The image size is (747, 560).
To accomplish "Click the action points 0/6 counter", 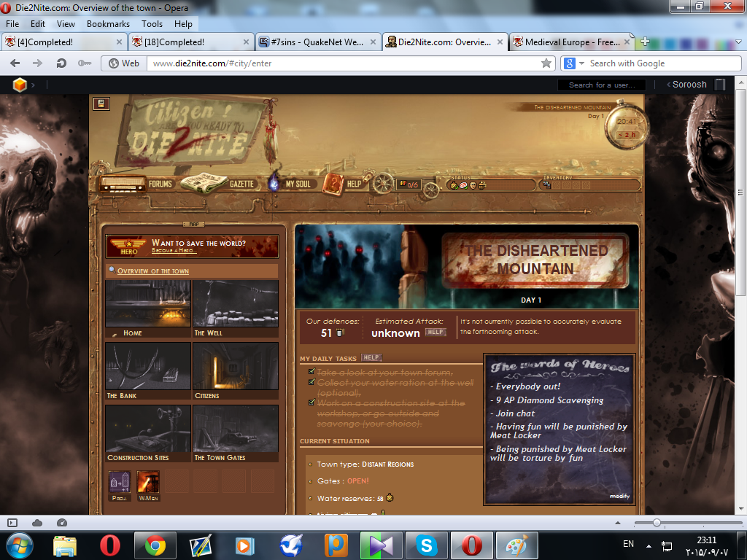I will [x=409, y=184].
